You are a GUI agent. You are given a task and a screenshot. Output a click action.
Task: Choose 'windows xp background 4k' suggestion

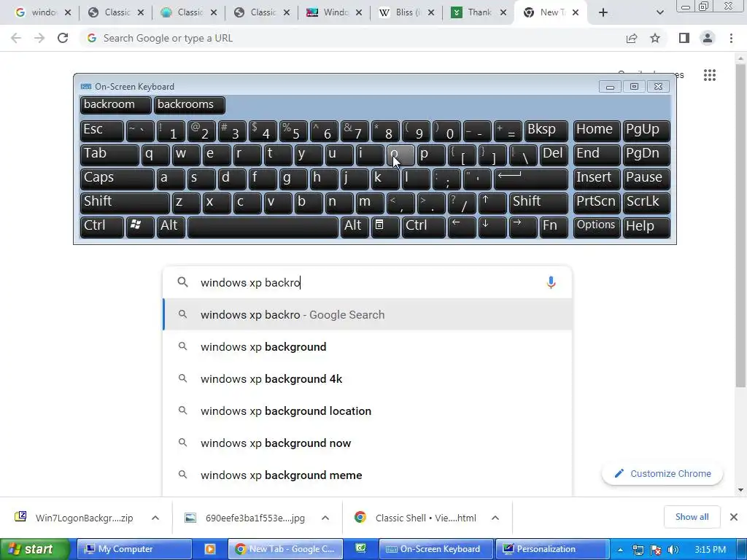[367, 379]
